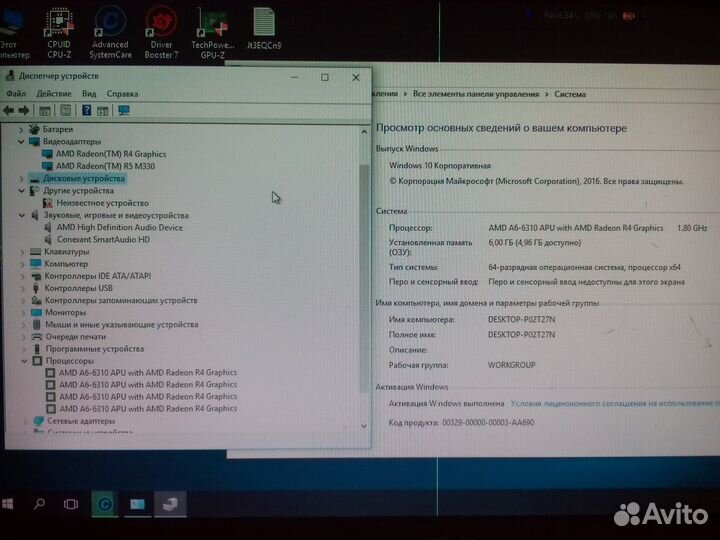The width and height of the screenshot is (720, 540).
Task: Select the last AMD A6-6310 APU processor entry
Action: [148, 408]
